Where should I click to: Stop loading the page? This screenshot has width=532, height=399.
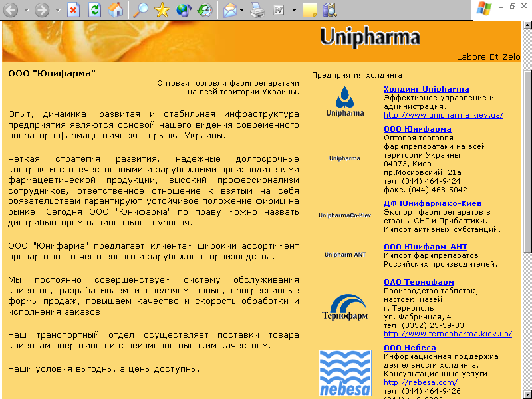[x=73, y=9]
